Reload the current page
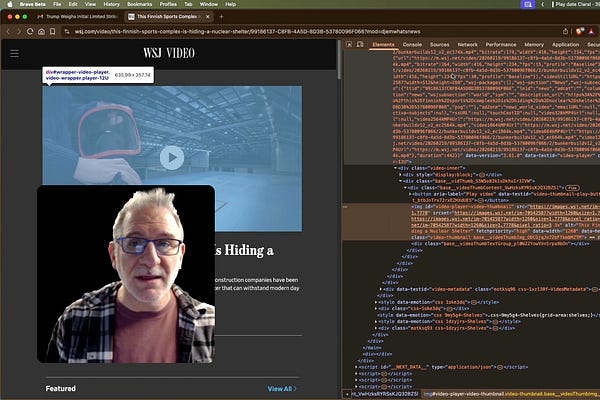 (30, 32)
